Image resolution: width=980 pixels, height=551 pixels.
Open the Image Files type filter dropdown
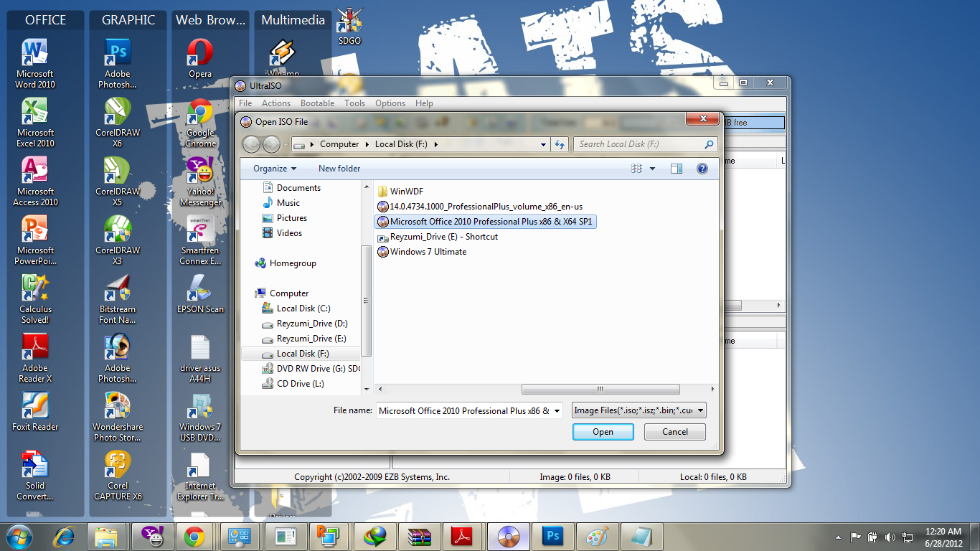point(639,410)
